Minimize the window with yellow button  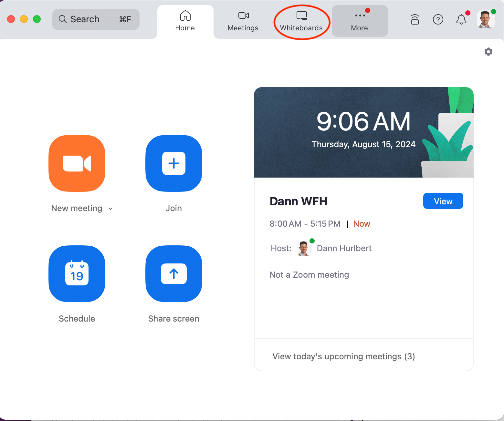pyautogui.click(x=24, y=19)
